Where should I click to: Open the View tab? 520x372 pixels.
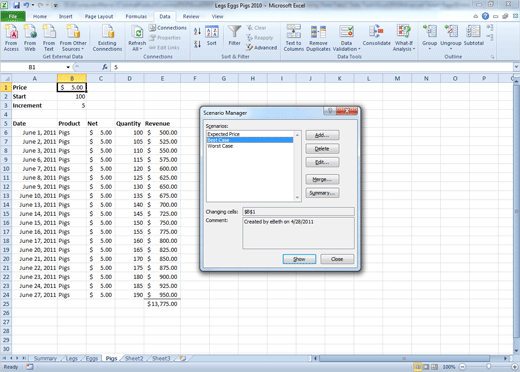[x=217, y=16]
